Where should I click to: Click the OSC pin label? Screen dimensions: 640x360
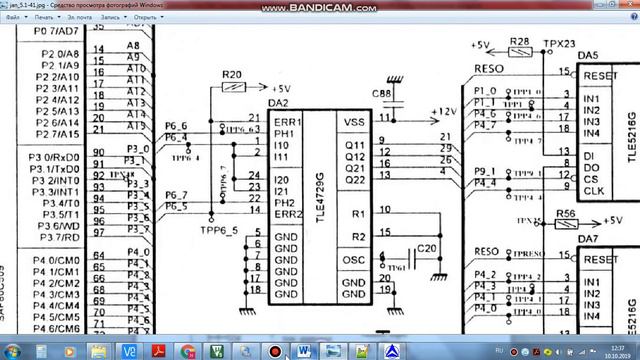coord(353,260)
